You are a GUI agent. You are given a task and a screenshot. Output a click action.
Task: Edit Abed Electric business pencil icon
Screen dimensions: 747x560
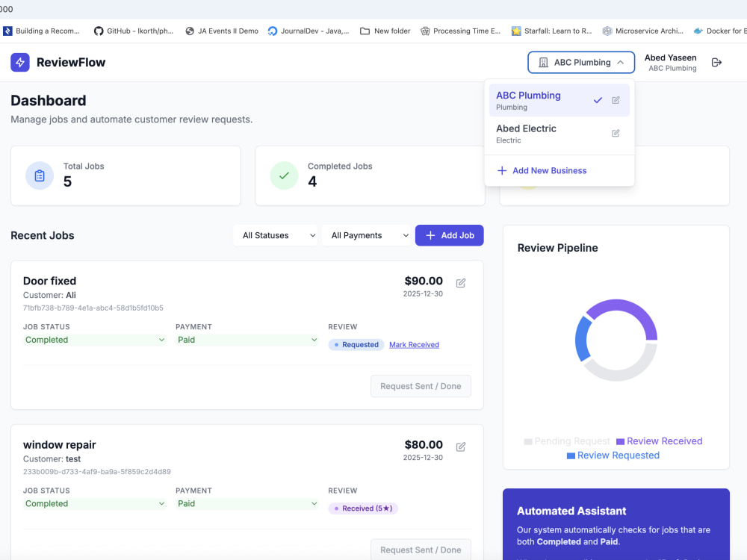tap(616, 134)
